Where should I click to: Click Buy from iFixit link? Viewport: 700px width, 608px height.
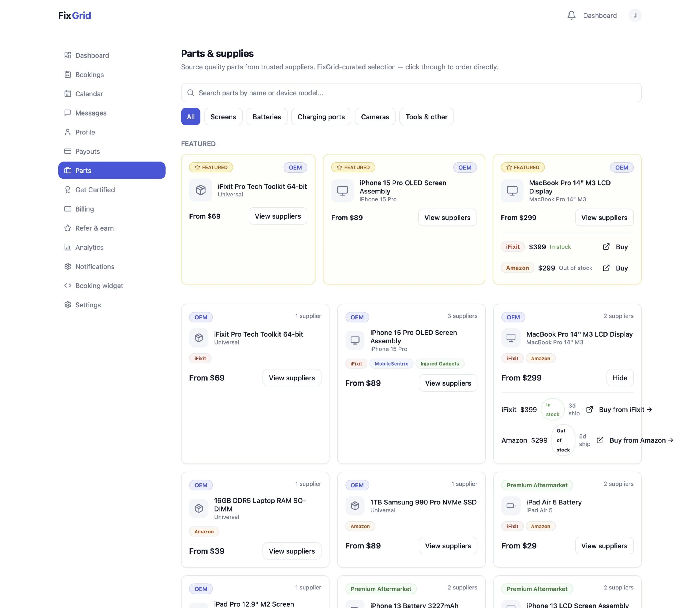point(625,410)
